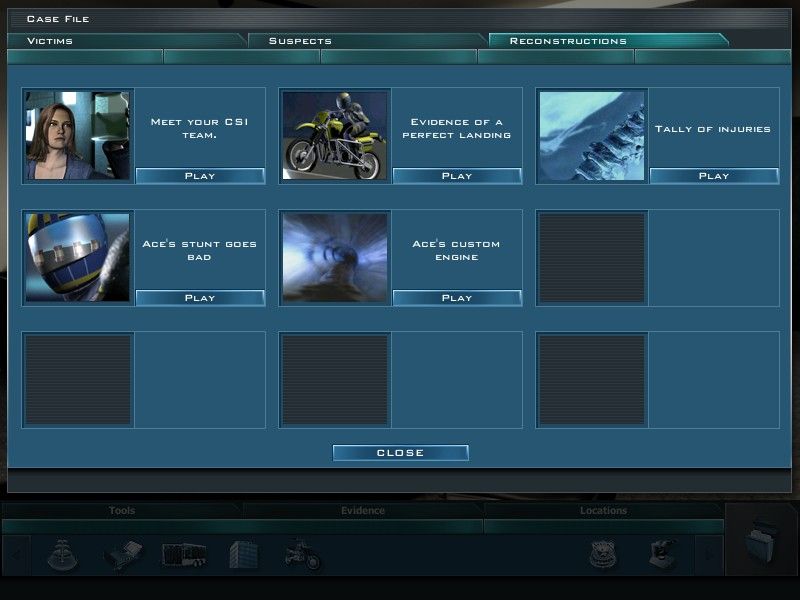Visit the microscope lab icon
The height and width of the screenshot is (600, 800).
[663, 555]
